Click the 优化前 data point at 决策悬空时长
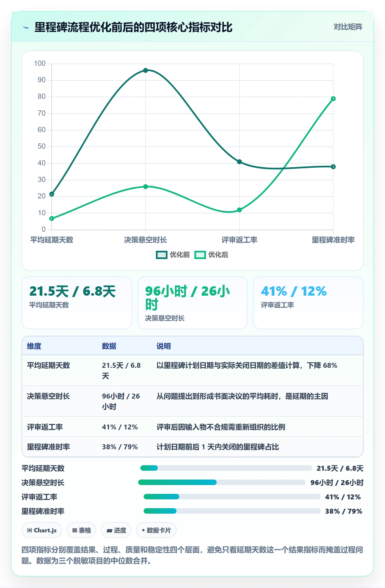 coord(145,70)
